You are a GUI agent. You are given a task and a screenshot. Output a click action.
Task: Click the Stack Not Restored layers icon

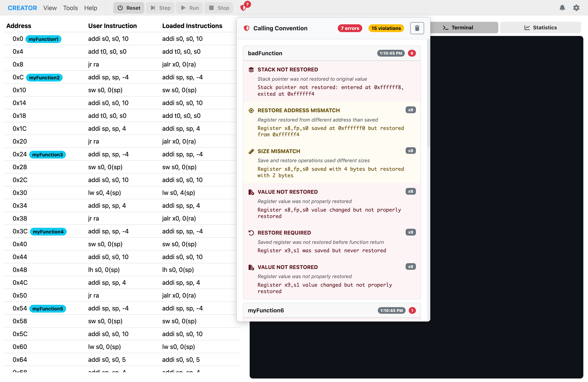(251, 70)
